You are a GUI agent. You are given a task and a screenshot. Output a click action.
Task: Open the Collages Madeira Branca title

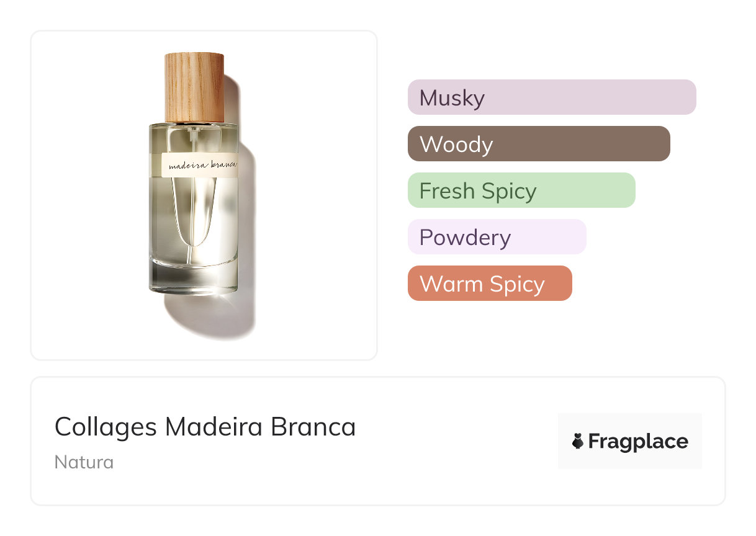click(x=205, y=427)
